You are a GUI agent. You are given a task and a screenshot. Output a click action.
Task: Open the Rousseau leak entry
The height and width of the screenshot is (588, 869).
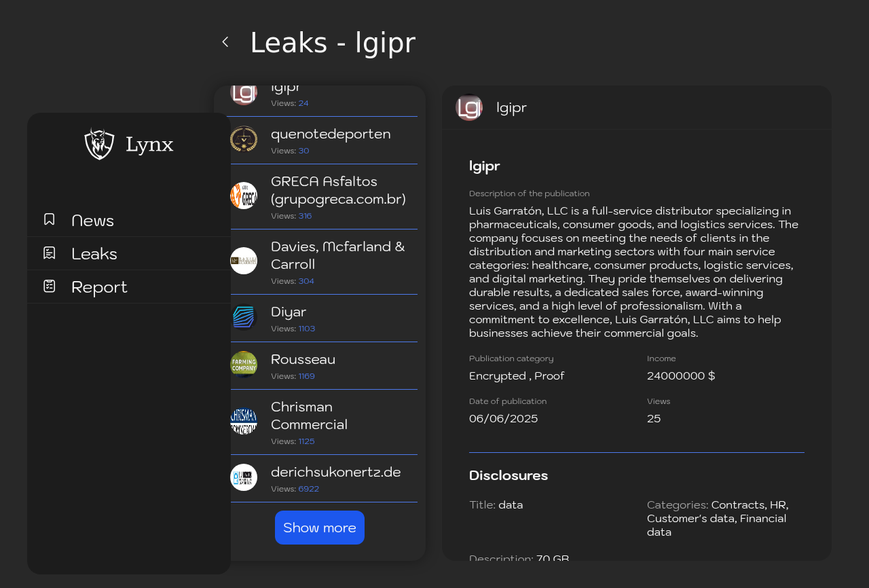(324, 366)
